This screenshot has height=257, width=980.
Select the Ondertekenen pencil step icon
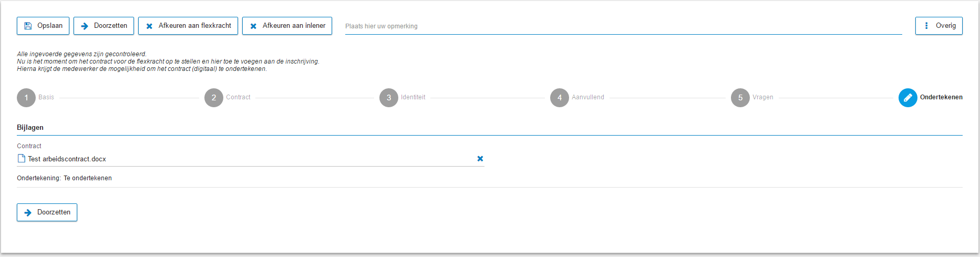click(908, 98)
